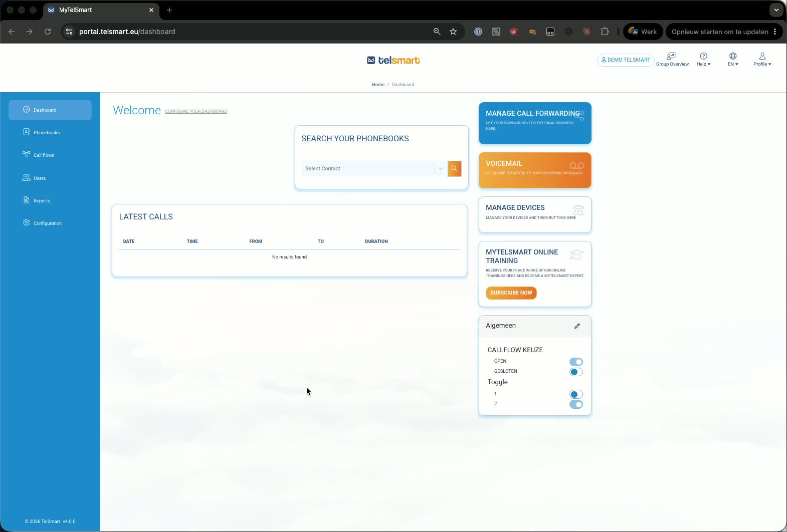Click the Notion extension icon

pyautogui.click(x=496, y=32)
